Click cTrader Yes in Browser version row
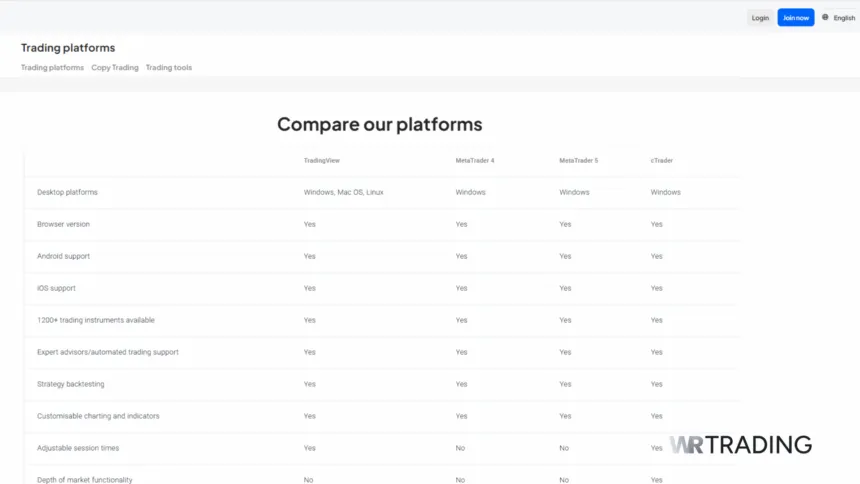This screenshot has height=484, width=860. (x=657, y=224)
